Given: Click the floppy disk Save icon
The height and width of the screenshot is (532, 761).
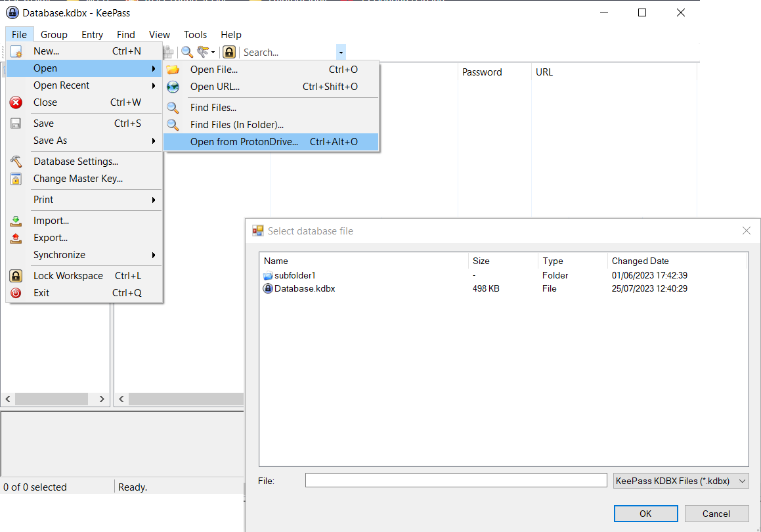Looking at the screenshot, I should (x=16, y=123).
